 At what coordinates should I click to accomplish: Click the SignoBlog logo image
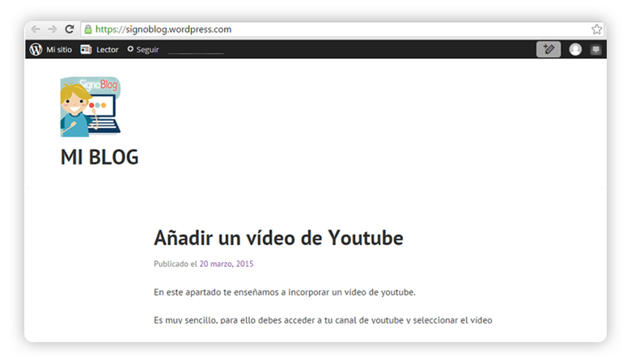click(91, 107)
